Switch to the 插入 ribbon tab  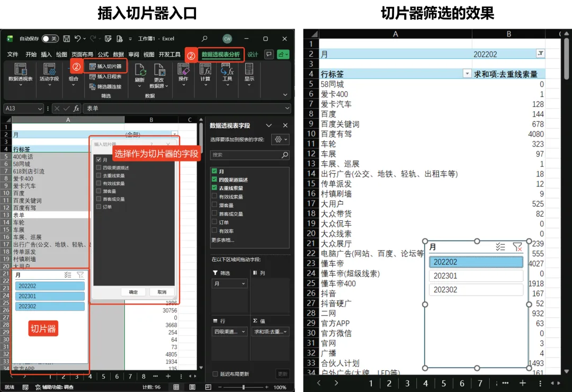tap(46, 55)
